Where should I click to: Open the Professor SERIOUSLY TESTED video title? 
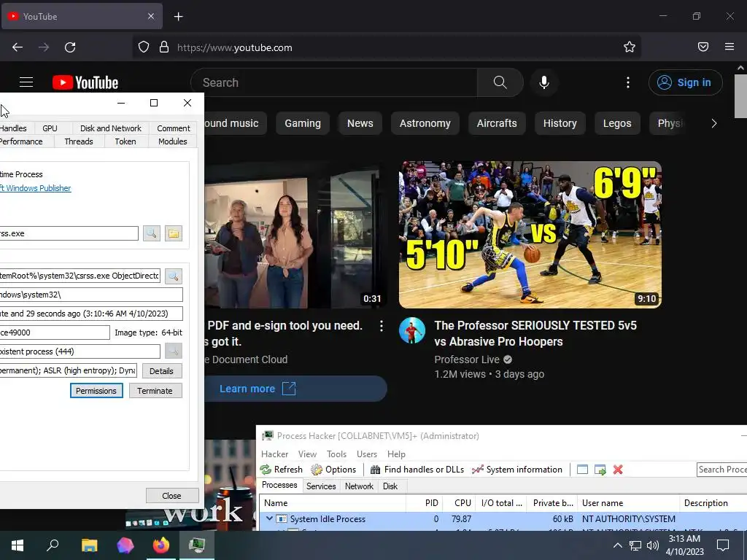(535, 333)
